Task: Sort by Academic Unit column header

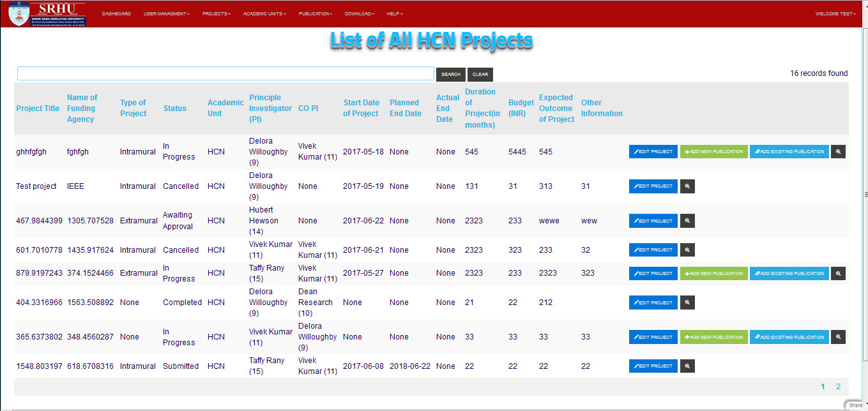Action: (x=225, y=108)
